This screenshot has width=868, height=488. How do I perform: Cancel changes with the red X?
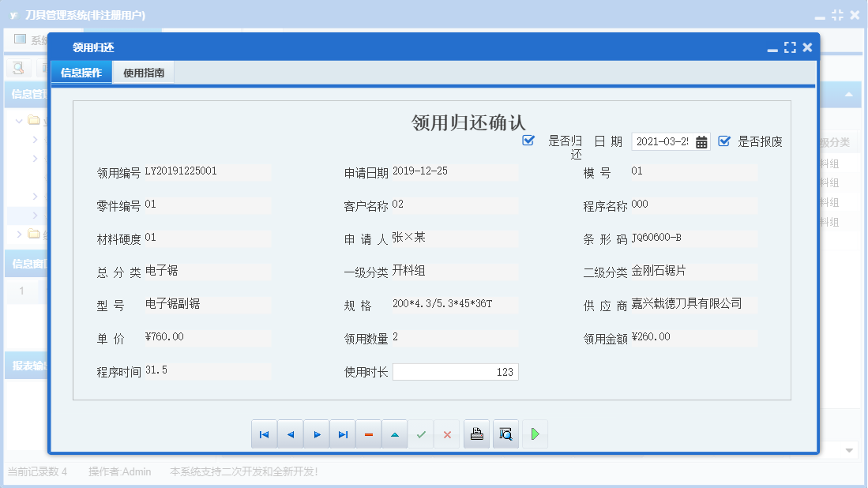click(447, 434)
